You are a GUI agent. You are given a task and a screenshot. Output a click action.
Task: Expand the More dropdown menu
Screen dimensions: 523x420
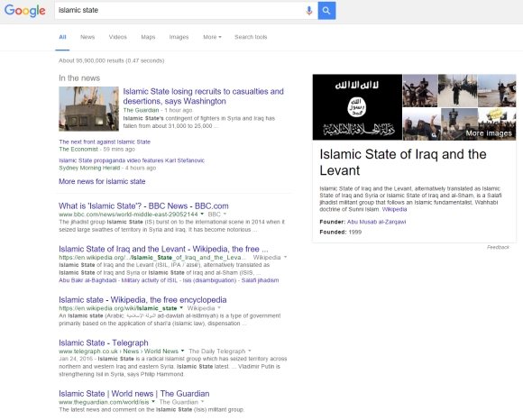pos(212,37)
